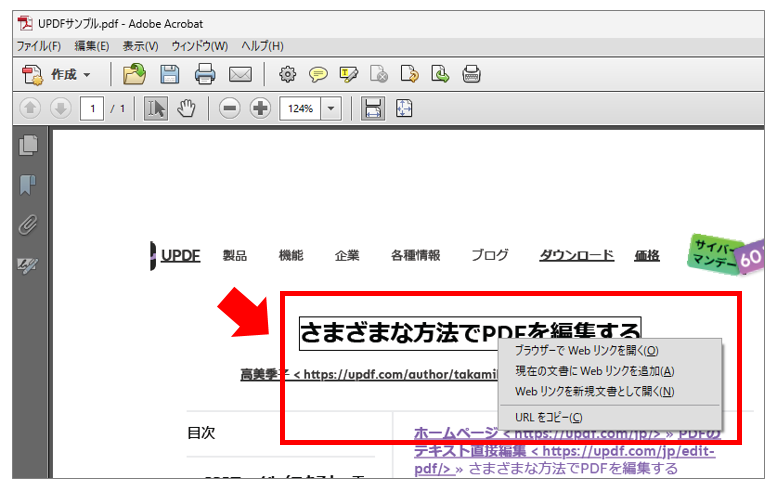The width and height of the screenshot is (780, 485).
Task: Open the ヘルプ(H) menu
Action: pyautogui.click(x=262, y=46)
